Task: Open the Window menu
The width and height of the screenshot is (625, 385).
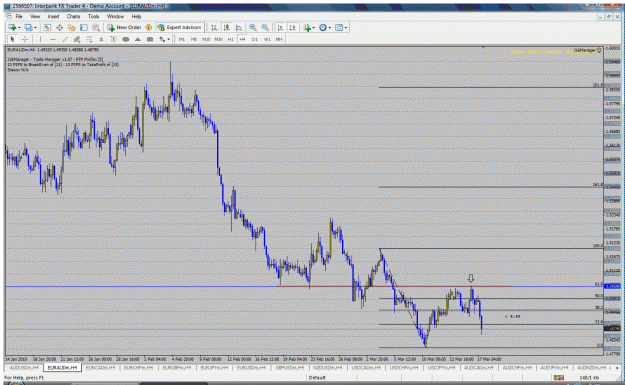Action: click(x=115, y=16)
